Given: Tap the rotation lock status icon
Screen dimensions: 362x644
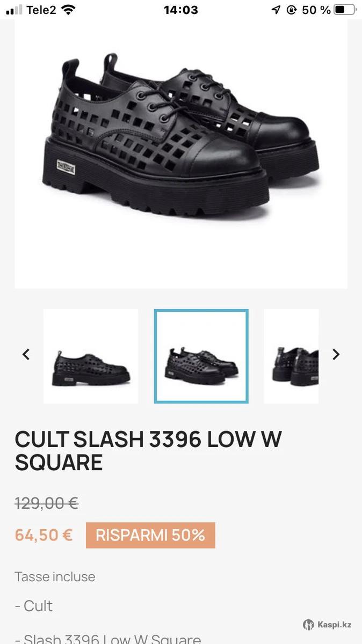Looking at the screenshot, I should tap(292, 10).
